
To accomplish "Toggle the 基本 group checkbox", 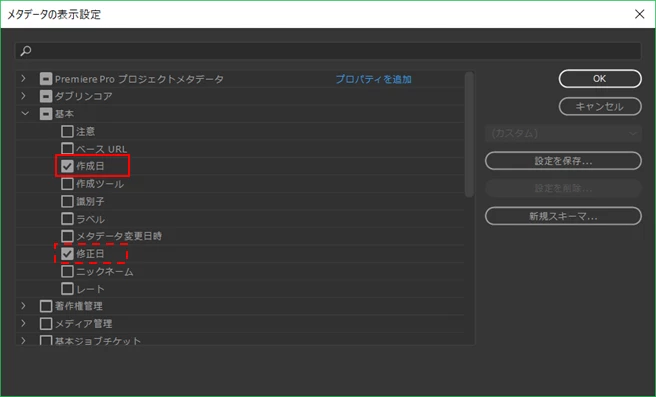I will coord(46,114).
